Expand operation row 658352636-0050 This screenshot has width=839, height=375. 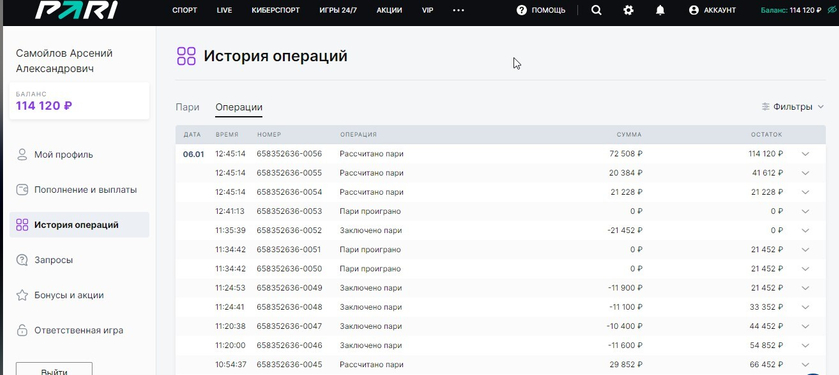click(805, 269)
